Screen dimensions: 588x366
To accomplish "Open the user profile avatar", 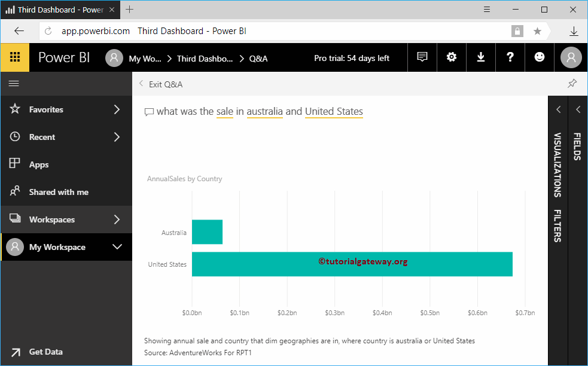I will point(571,57).
